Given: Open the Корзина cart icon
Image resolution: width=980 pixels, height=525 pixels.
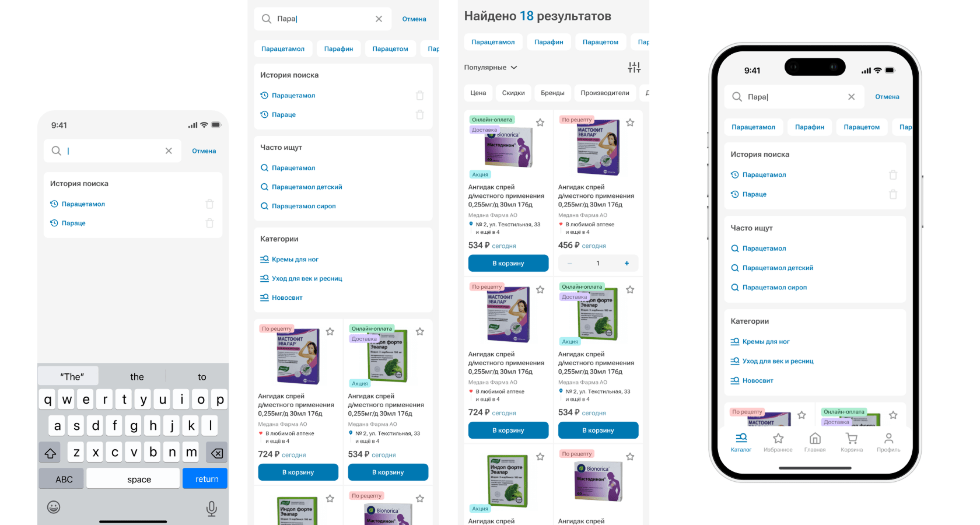Looking at the screenshot, I should [x=852, y=442].
